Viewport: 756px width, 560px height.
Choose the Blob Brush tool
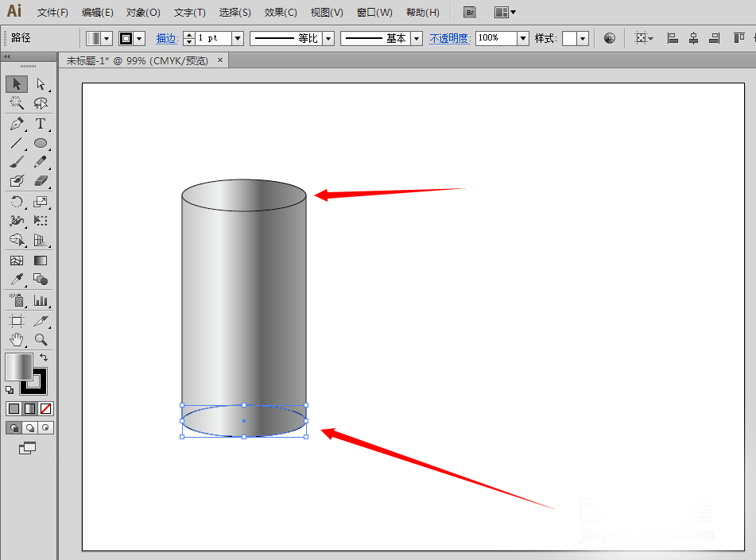point(17,181)
